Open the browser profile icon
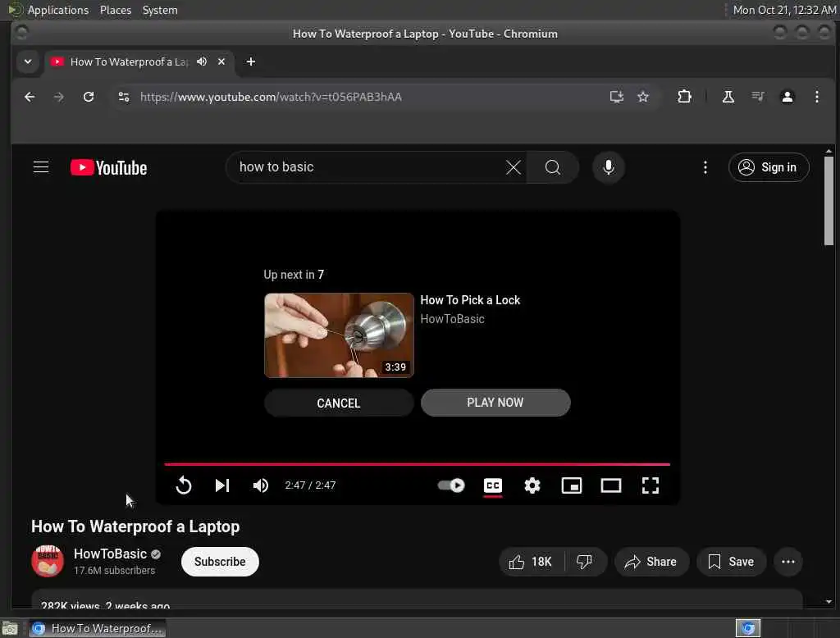Viewport: 840px width, 638px height. click(x=787, y=97)
